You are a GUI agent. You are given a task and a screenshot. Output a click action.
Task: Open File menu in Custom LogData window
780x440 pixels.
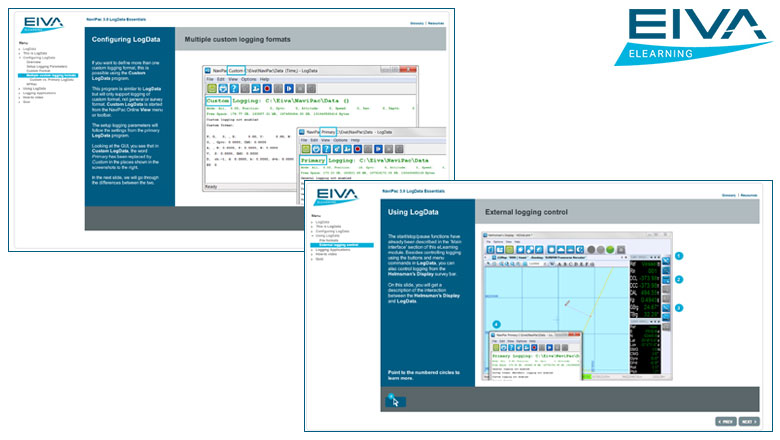210,79
